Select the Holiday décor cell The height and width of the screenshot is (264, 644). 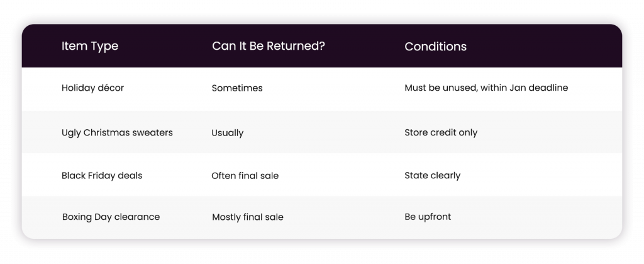tap(92, 88)
